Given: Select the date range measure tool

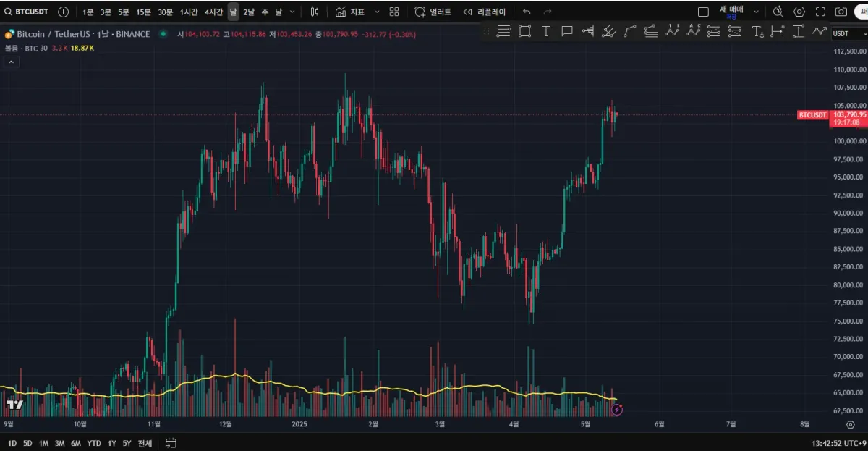Looking at the screenshot, I should [778, 31].
